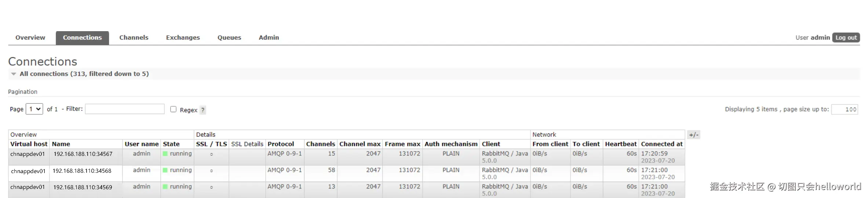The width and height of the screenshot is (868, 198).
Task: Open the Queues tab
Action: [229, 37]
